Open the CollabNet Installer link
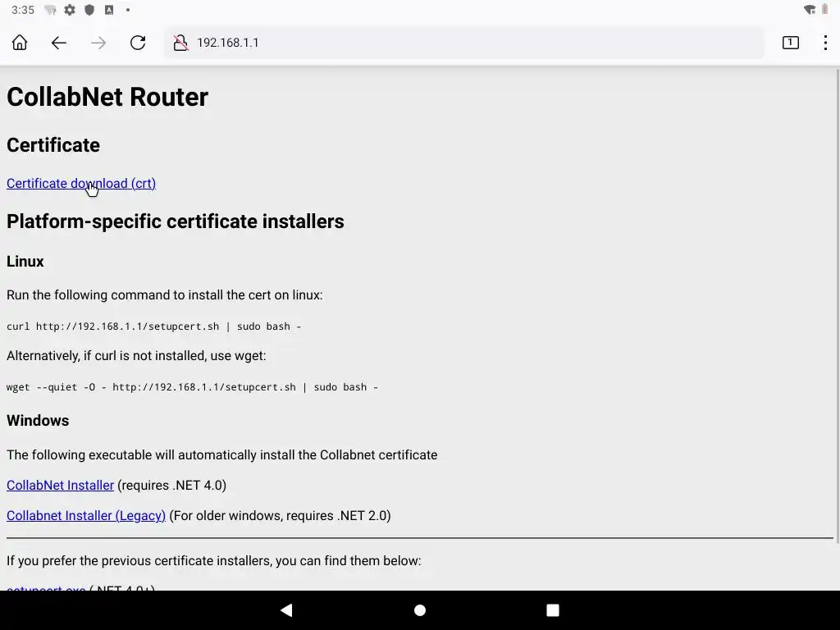Screen dimensions: 840x630 [x=60, y=485]
